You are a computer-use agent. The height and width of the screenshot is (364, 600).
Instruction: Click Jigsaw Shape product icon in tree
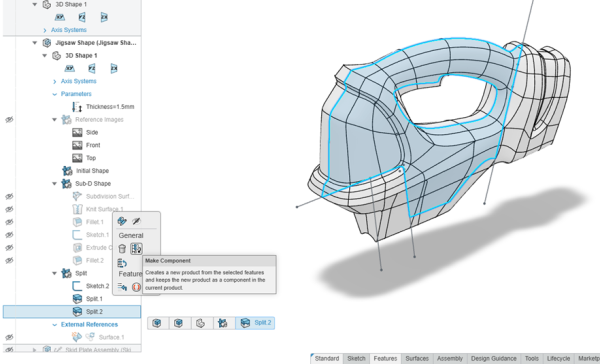pyautogui.click(x=47, y=42)
